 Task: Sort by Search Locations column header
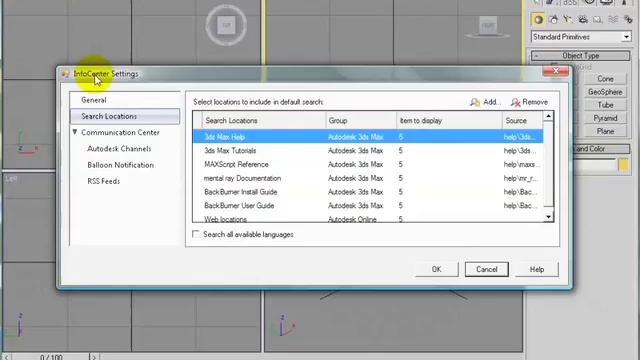(x=263, y=120)
